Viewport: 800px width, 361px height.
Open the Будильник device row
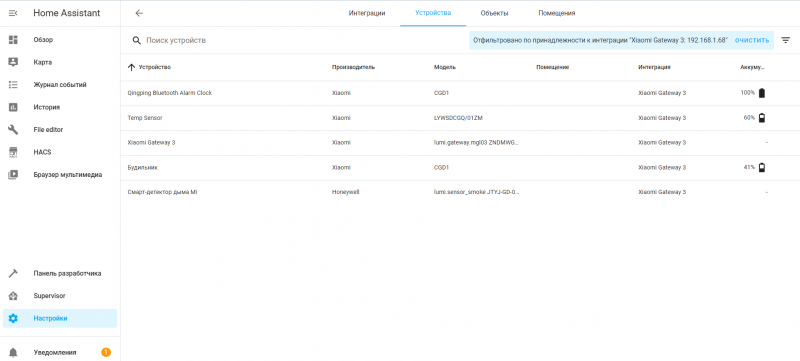pyautogui.click(x=460, y=167)
